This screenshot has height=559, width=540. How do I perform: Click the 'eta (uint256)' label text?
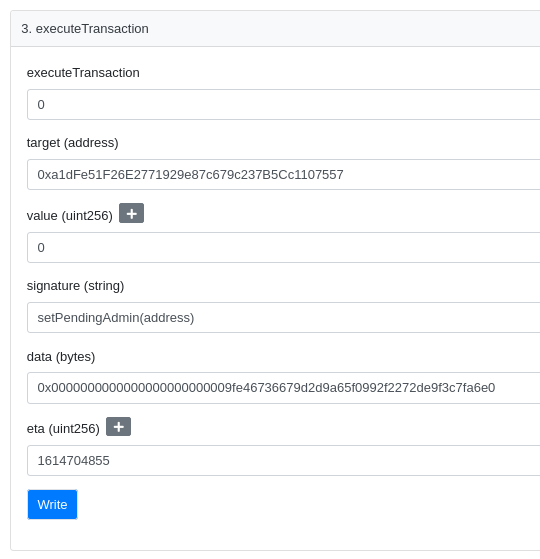click(63, 428)
